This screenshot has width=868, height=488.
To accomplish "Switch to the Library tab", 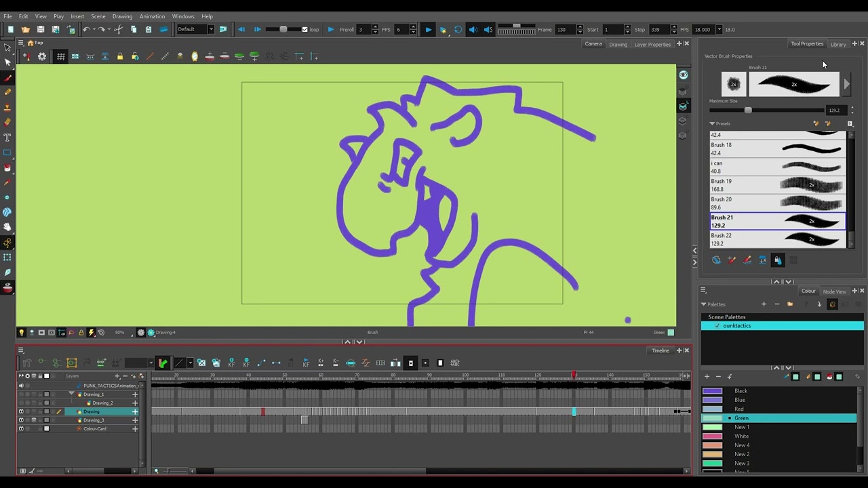I will 838,44.
